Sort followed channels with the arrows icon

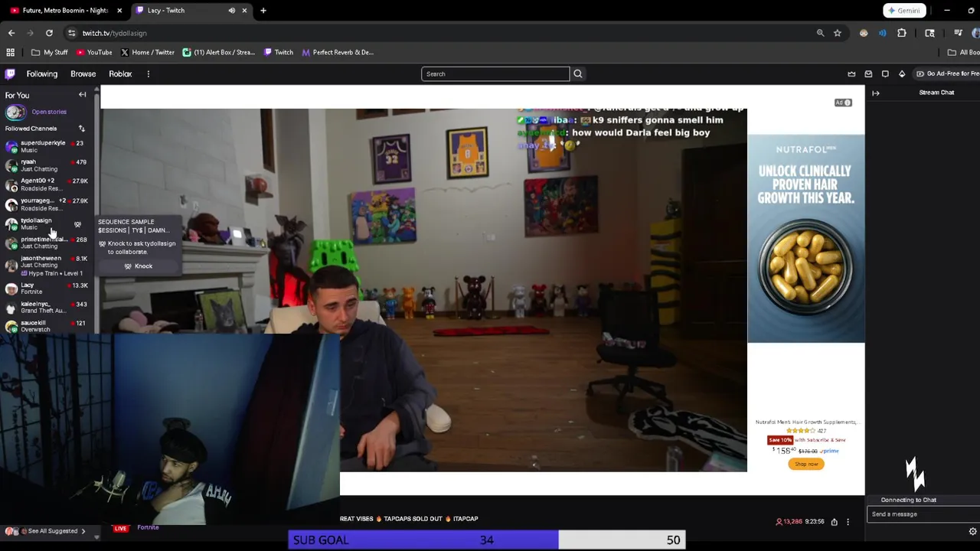tap(81, 129)
